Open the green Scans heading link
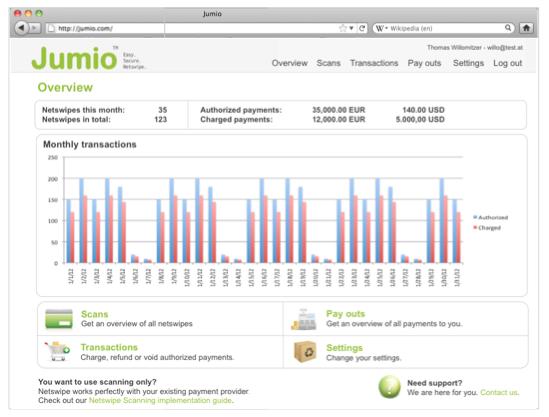This screenshot has height=417, width=549. point(95,314)
